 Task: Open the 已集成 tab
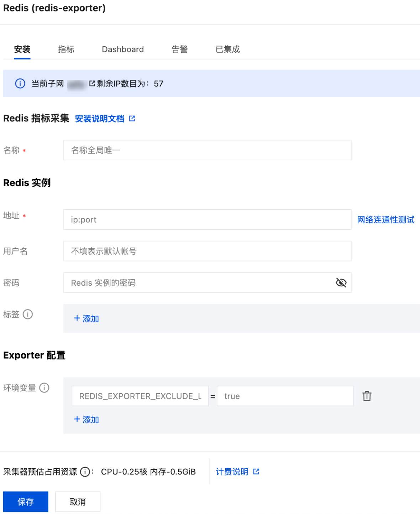pos(228,49)
